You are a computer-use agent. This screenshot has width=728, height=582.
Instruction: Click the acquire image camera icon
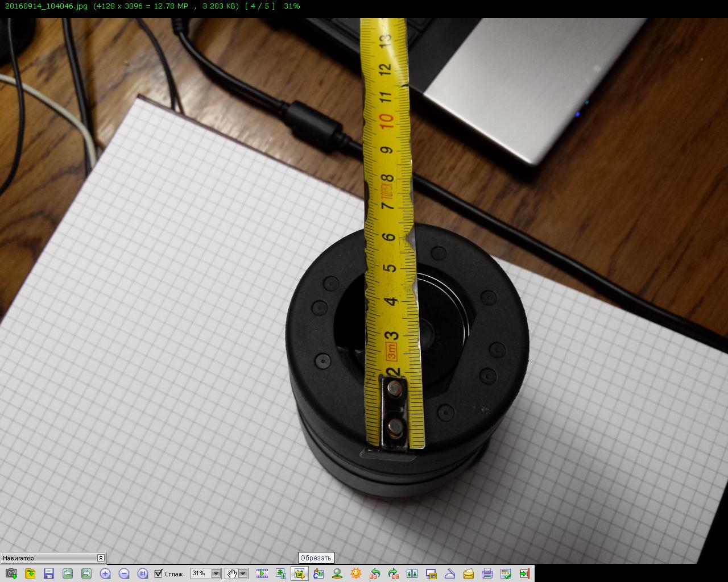11,573
